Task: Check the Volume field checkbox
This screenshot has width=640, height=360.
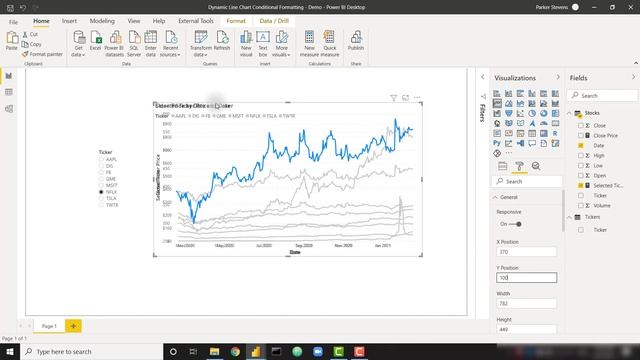Action: pyautogui.click(x=580, y=205)
